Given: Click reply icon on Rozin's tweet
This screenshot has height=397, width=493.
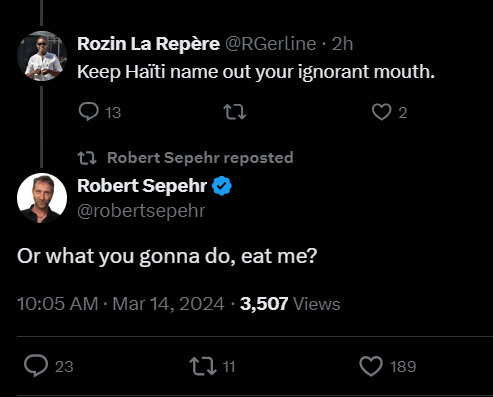Looking at the screenshot, I should [x=88, y=112].
